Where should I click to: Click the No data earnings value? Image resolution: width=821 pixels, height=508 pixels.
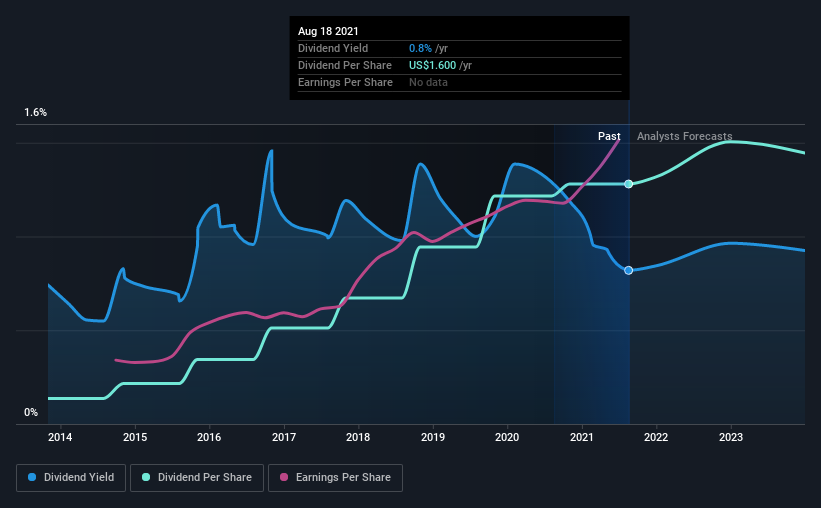tap(428, 82)
